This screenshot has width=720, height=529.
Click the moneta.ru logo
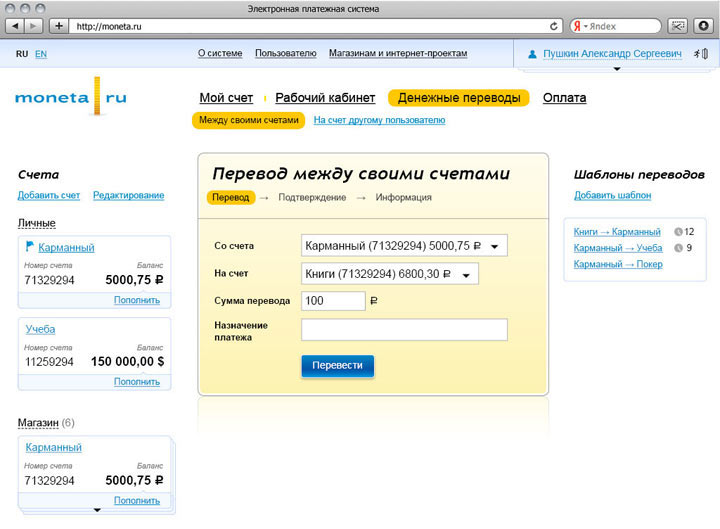[x=71, y=98]
